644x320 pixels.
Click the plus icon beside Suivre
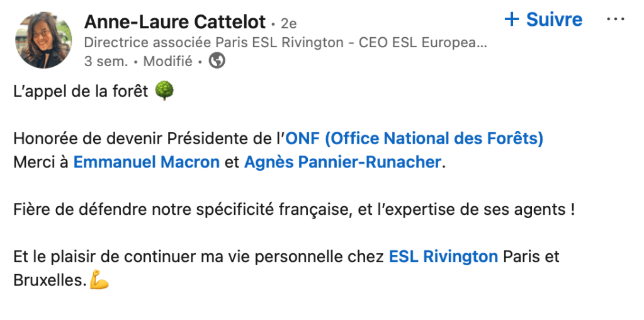click(x=512, y=20)
